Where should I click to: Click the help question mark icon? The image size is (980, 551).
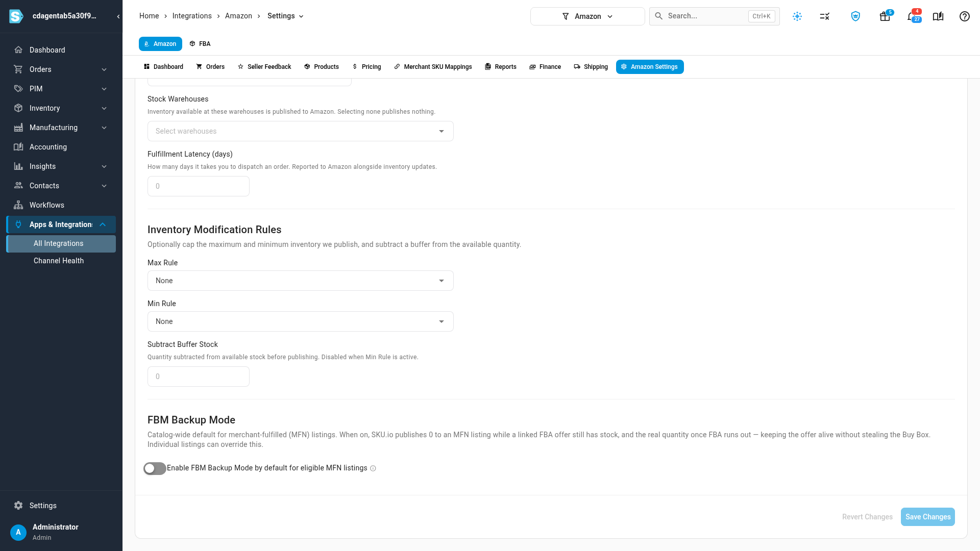pyautogui.click(x=964, y=16)
